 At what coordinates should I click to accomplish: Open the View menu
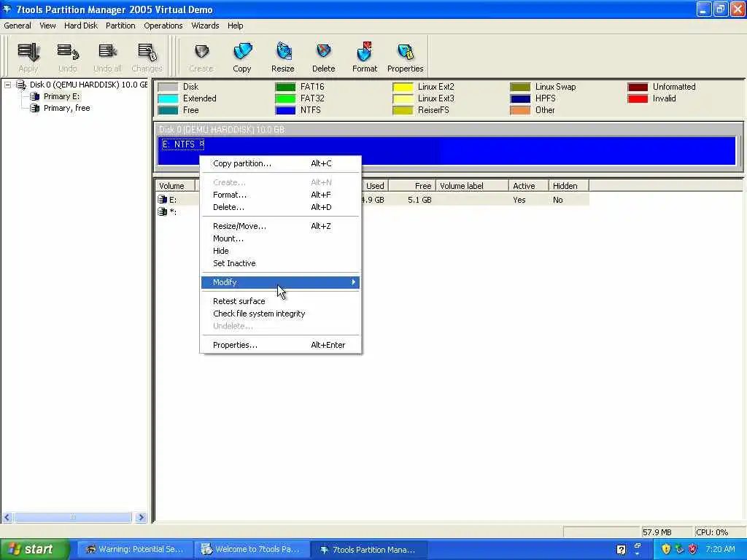(x=47, y=26)
